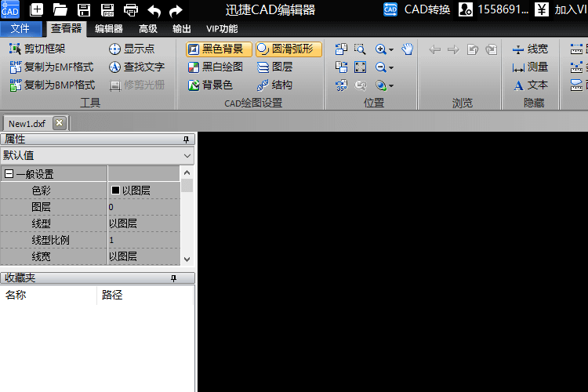Screen dimensions: 588x392
Task: Open the globe view dropdown in 位置
Action: coord(391,86)
